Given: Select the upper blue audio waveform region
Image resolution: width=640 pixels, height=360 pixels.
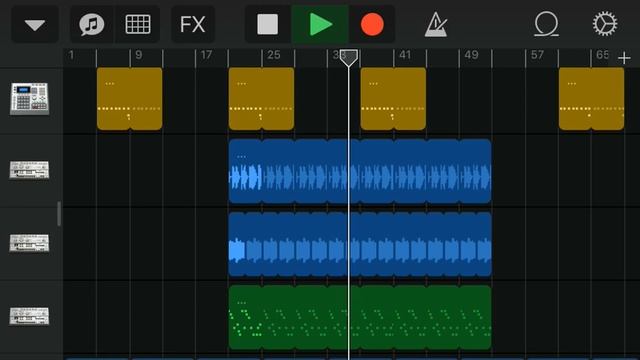Looking at the screenshot, I should pyautogui.click(x=360, y=171).
